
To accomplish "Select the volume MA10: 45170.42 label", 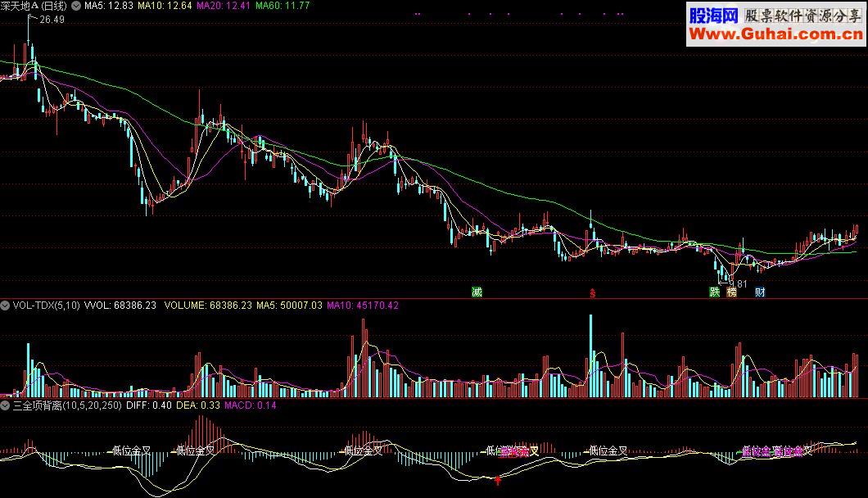I will 363,306.
